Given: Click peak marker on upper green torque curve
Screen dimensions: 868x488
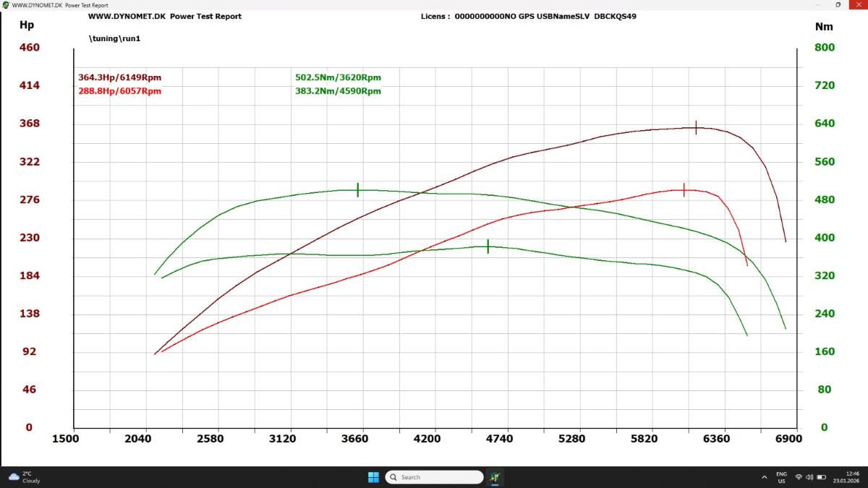Looking at the screenshot, I should click(357, 190).
